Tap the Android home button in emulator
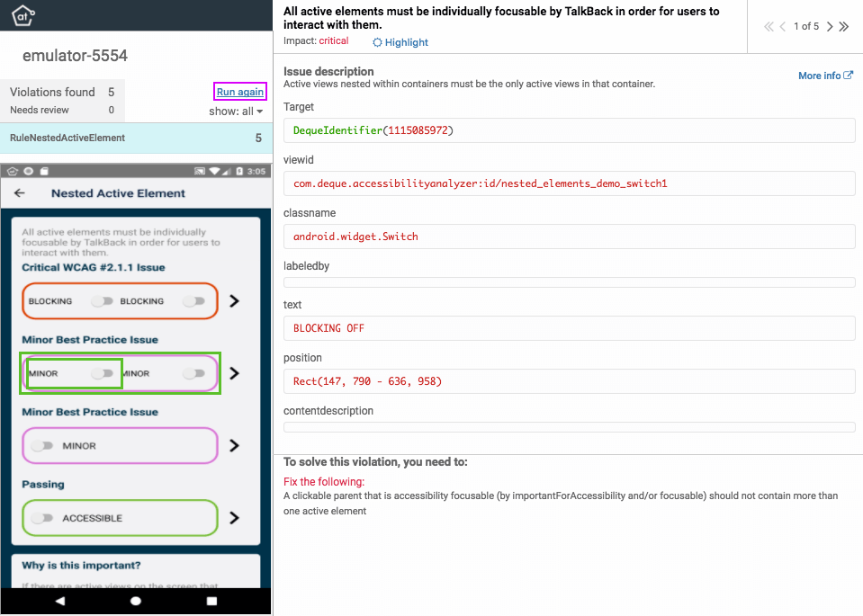This screenshot has height=616, width=863. click(135, 600)
